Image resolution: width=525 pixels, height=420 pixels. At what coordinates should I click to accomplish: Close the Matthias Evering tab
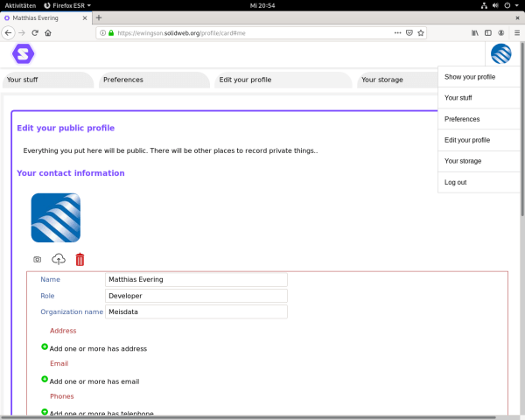tap(85, 18)
